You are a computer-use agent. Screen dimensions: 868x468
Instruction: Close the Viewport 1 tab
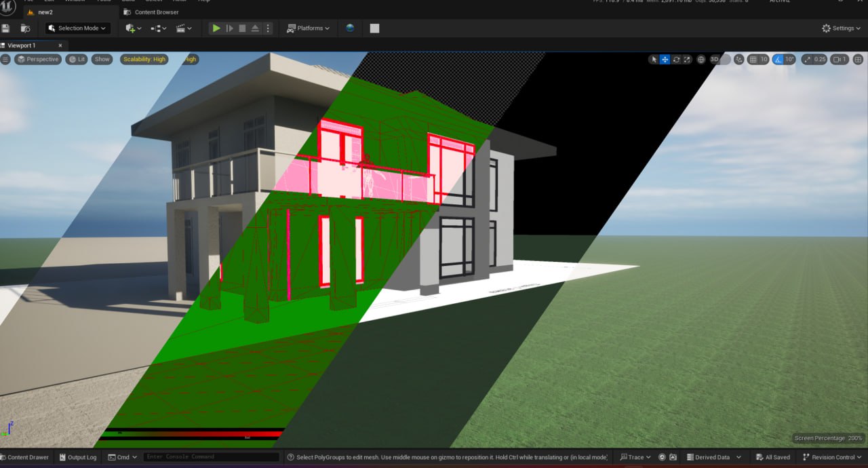[x=60, y=45]
